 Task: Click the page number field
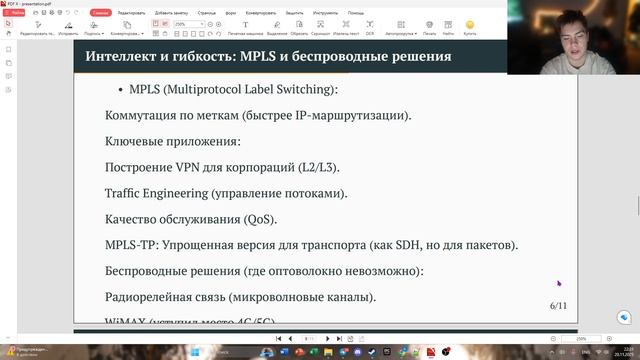[x=309, y=339]
